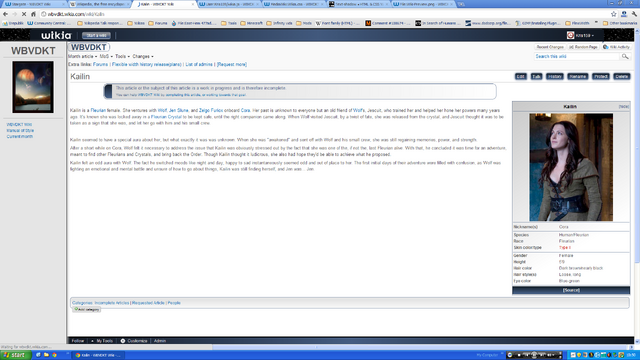The image size is (640, 360).
Task: Open Recent Changes button
Action: [x=550, y=47]
